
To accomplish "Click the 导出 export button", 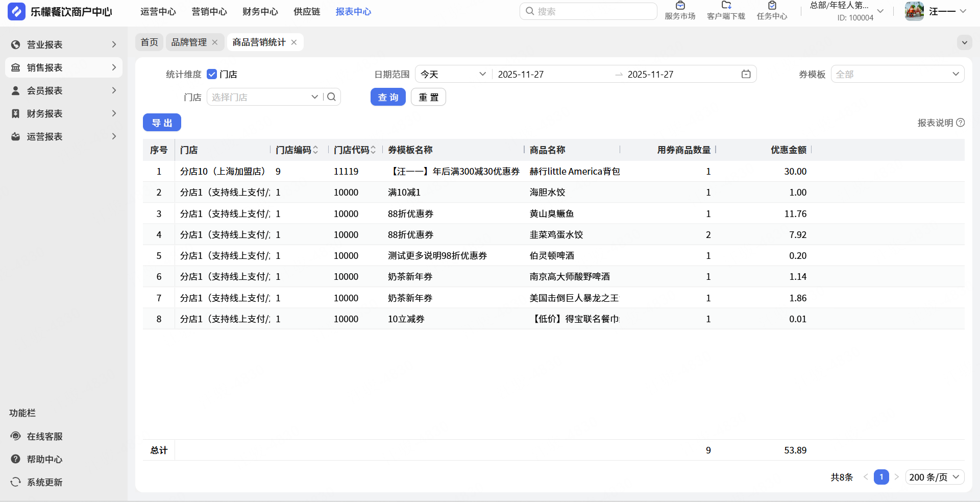I will coord(162,123).
